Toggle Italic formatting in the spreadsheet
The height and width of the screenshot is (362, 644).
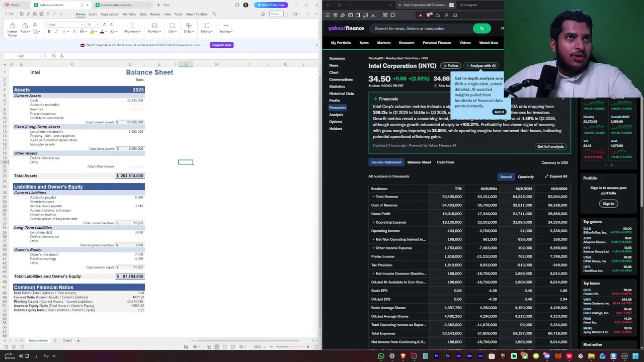(56, 32)
